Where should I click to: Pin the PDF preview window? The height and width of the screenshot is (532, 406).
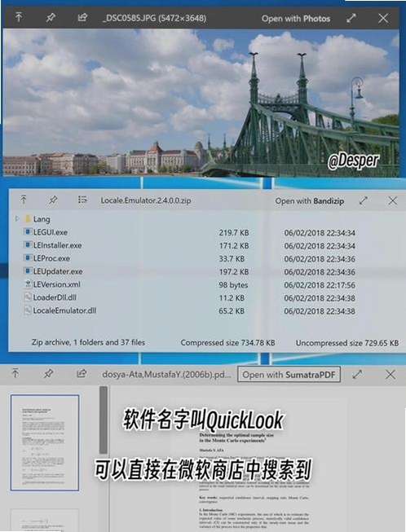pyautogui.click(x=48, y=374)
